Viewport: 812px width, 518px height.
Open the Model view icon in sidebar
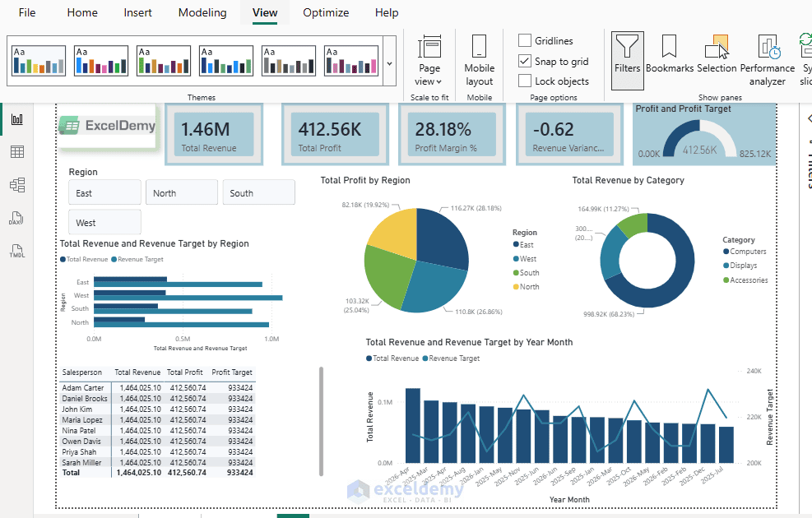click(x=17, y=185)
